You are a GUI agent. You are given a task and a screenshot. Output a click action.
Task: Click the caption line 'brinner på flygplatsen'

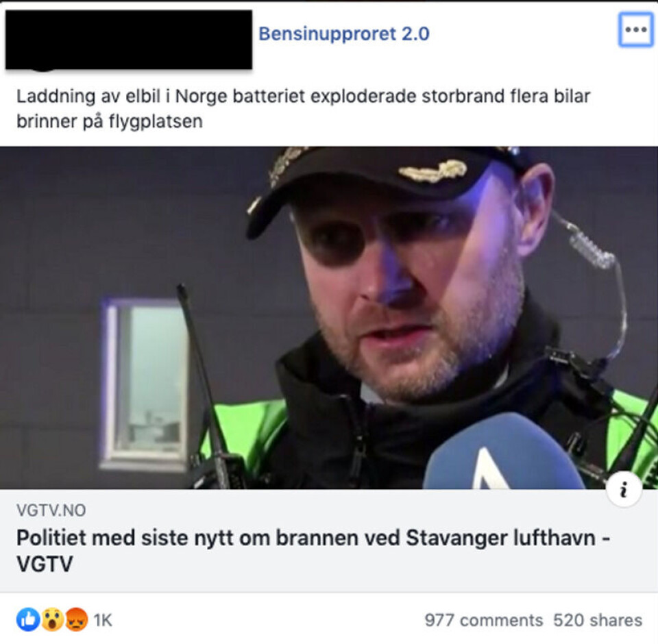[x=110, y=121]
